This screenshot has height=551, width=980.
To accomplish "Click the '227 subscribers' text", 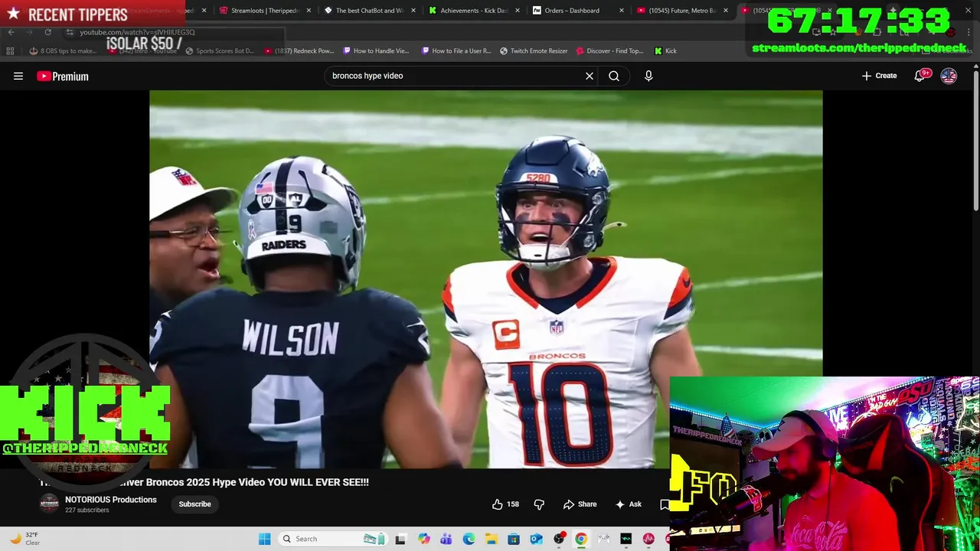I will (87, 510).
